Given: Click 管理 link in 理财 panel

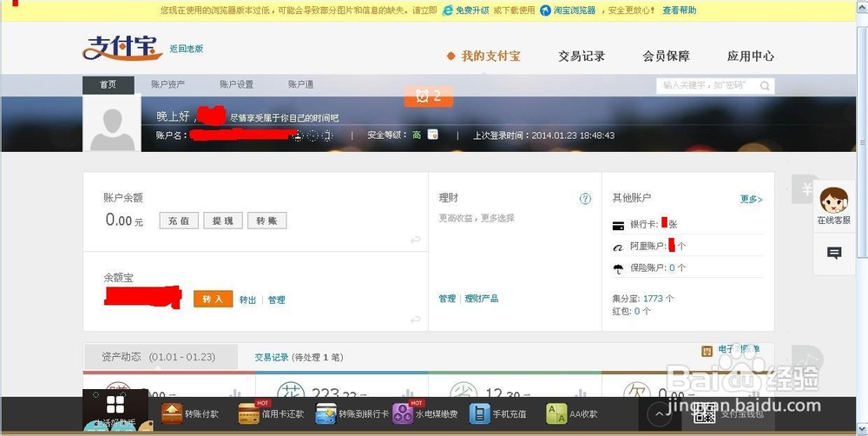Looking at the screenshot, I should pos(447,299).
